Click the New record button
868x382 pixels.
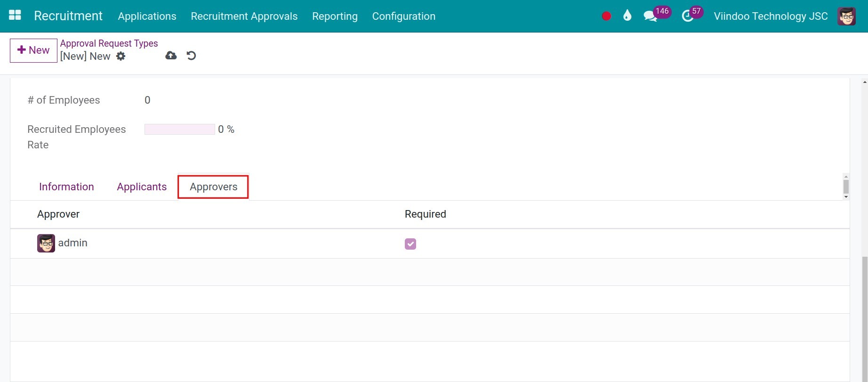[33, 50]
